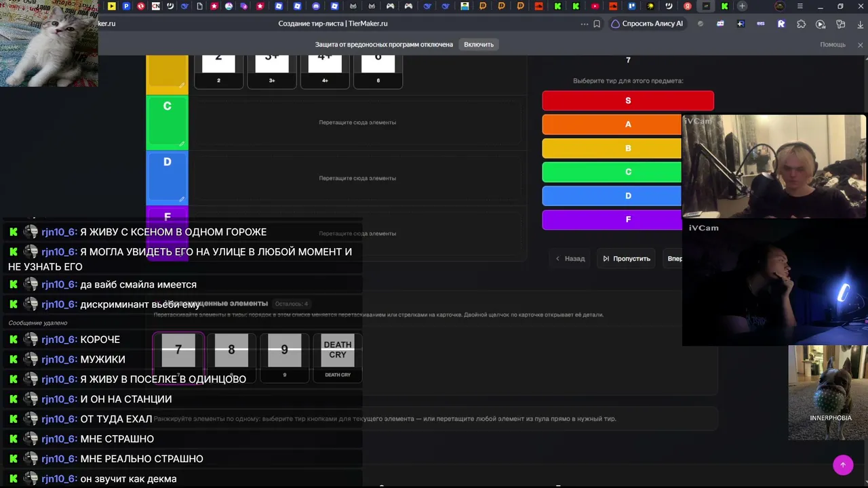
Task: Click the pencil icon on the yellow tier label
Action: [181, 85]
